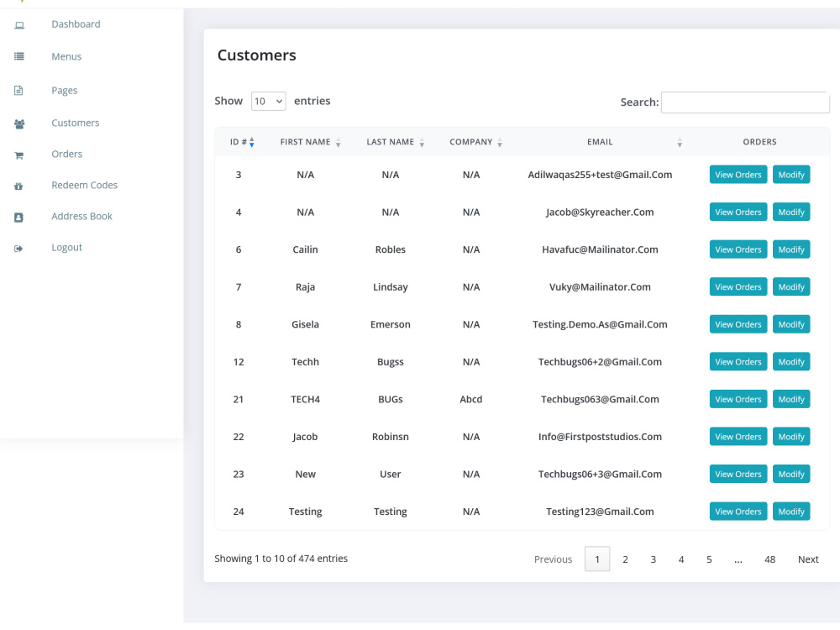Modify customer Jacob@Skyreacher.Com
840x630 pixels.
tap(791, 213)
